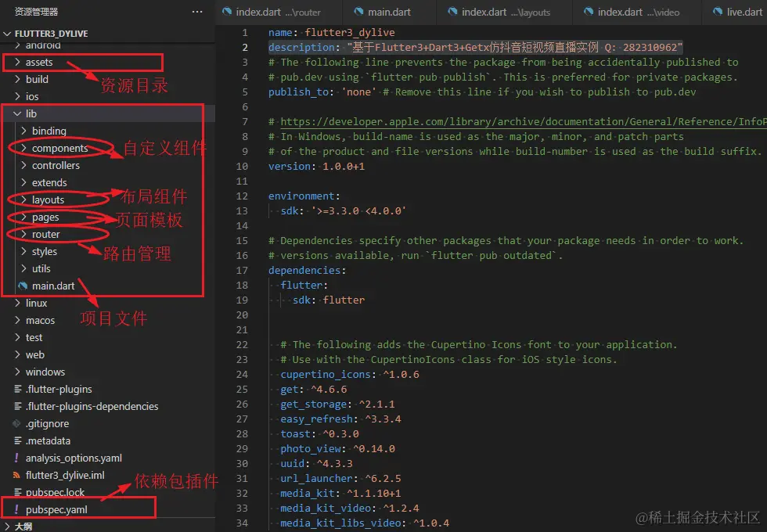Click the 'cupertino_icons: ^1.0.6' entry
The width and height of the screenshot is (767, 532).
tap(350, 375)
